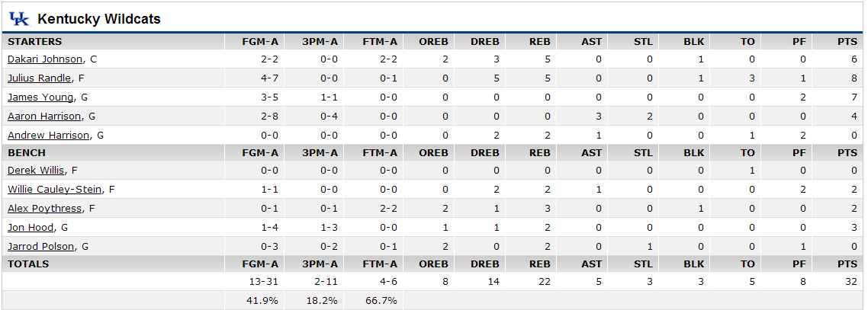Click the STARTERS section header
The width and height of the screenshot is (868, 310).
click(35, 41)
